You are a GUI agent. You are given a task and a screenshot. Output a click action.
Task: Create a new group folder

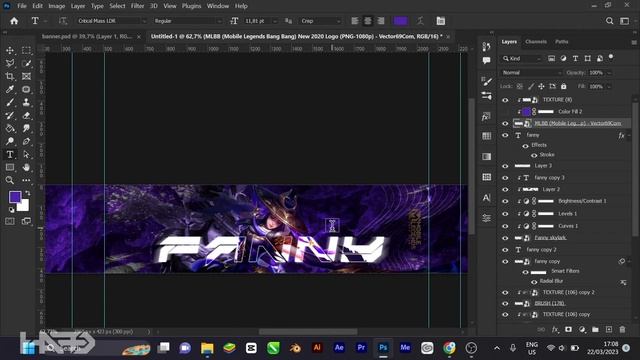click(595, 329)
